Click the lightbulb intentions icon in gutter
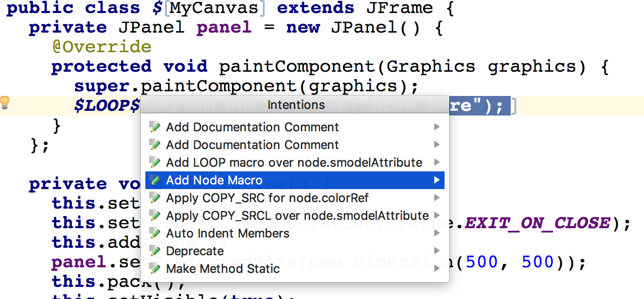 pyautogui.click(x=5, y=102)
